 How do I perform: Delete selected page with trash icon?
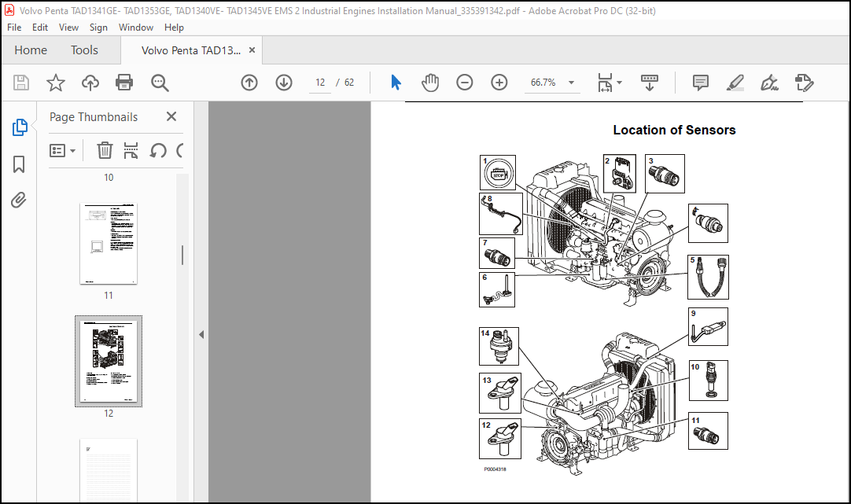click(x=105, y=150)
